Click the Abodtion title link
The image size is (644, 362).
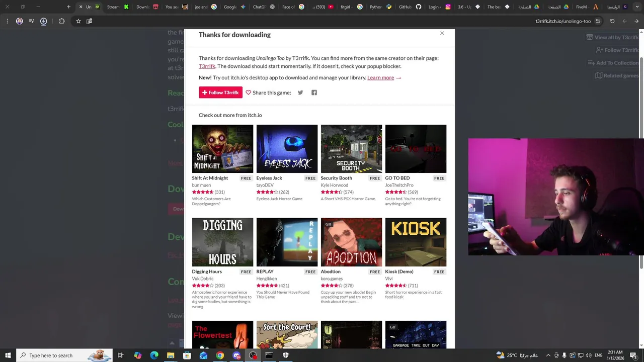tap(331, 271)
